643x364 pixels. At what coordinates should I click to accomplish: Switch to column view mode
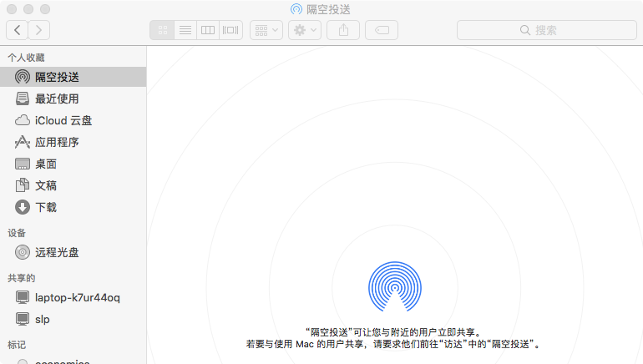click(207, 30)
